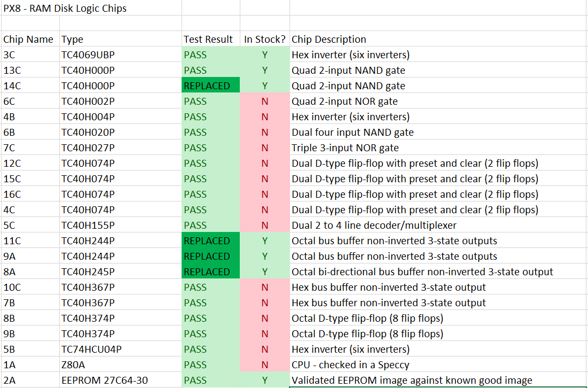Click the Chip Name header cell
588x388 pixels.
30,39
